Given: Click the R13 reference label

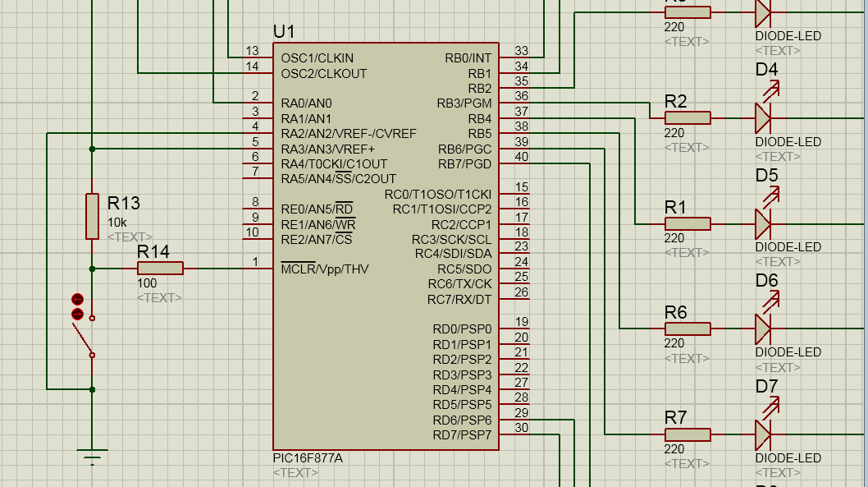Looking at the screenshot, I should pos(123,204).
